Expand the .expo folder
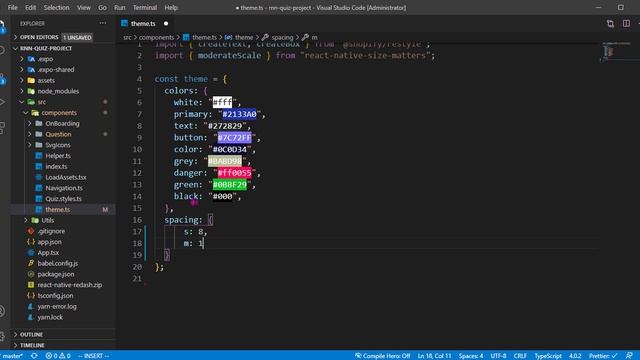640x360 pixels. 45,59
